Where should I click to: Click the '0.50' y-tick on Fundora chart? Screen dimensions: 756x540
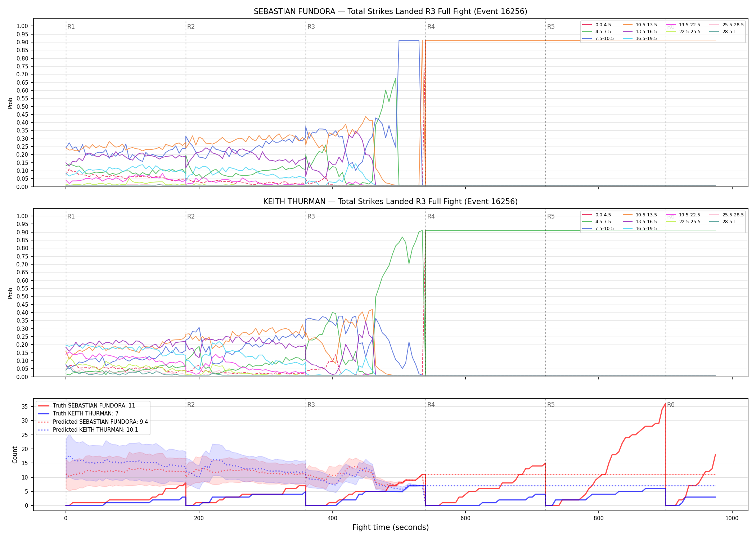(22, 107)
